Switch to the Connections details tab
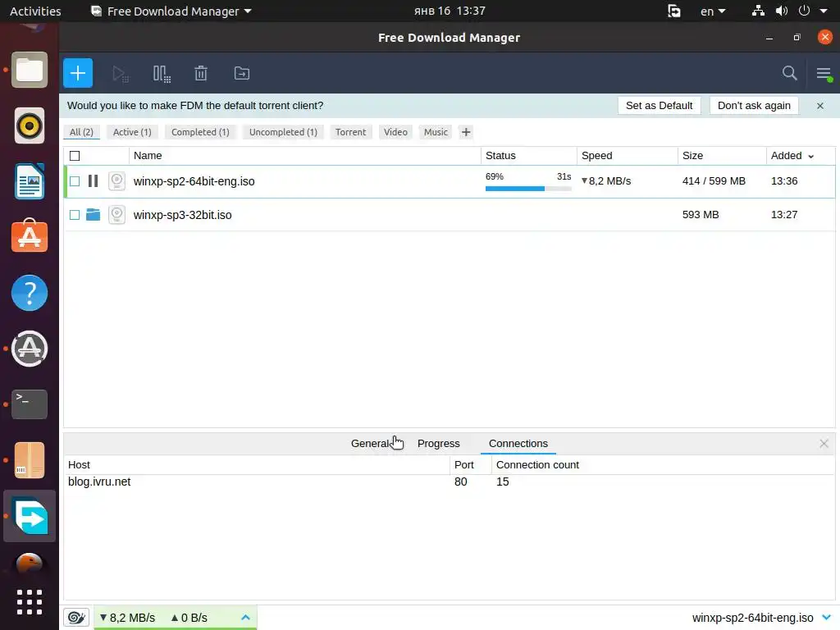Screen dimensions: 840x630 (518, 444)
